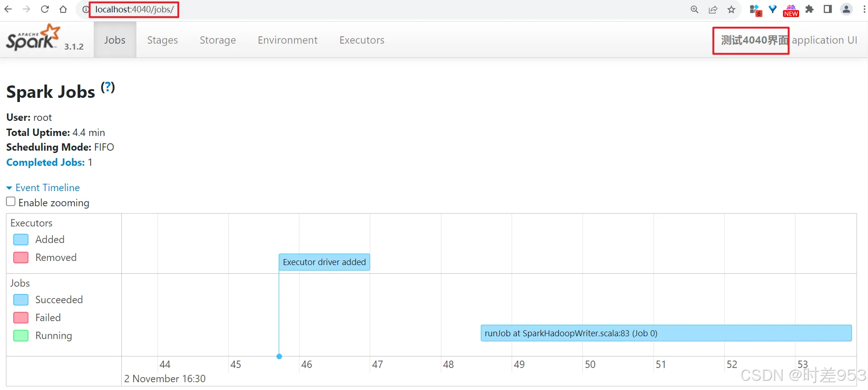This screenshot has width=868, height=390.
Task: Open the blue V extension
Action: point(773,9)
